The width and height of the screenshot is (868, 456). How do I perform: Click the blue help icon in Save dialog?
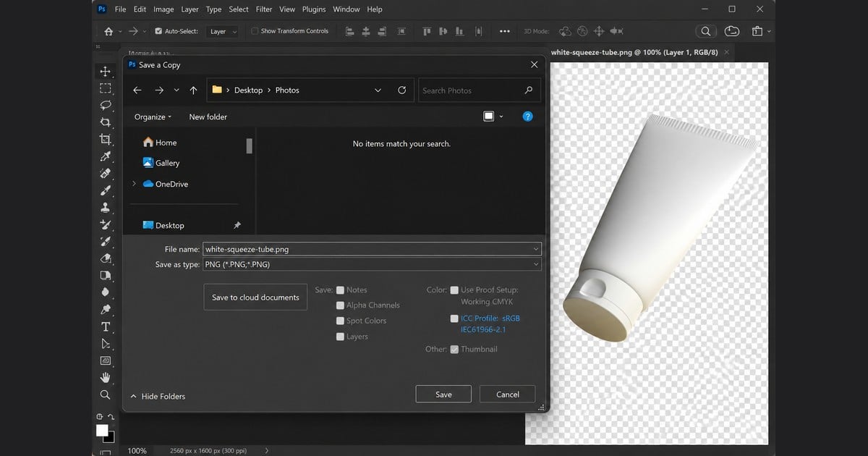coord(527,117)
